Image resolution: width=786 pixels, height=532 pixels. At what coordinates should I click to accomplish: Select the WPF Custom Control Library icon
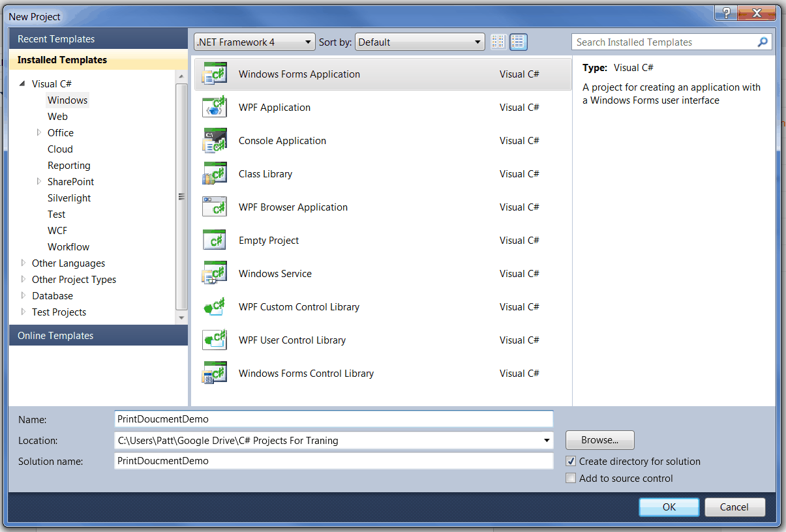(x=215, y=306)
